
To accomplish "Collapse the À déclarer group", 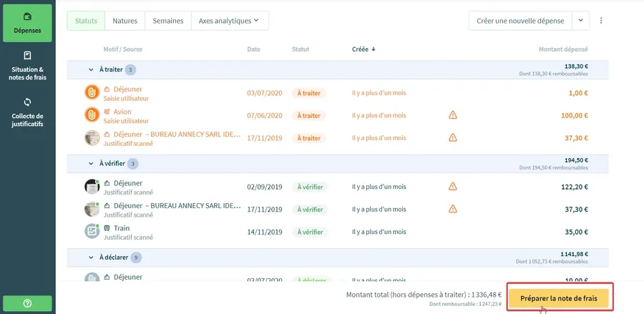I will click(91, 257).
